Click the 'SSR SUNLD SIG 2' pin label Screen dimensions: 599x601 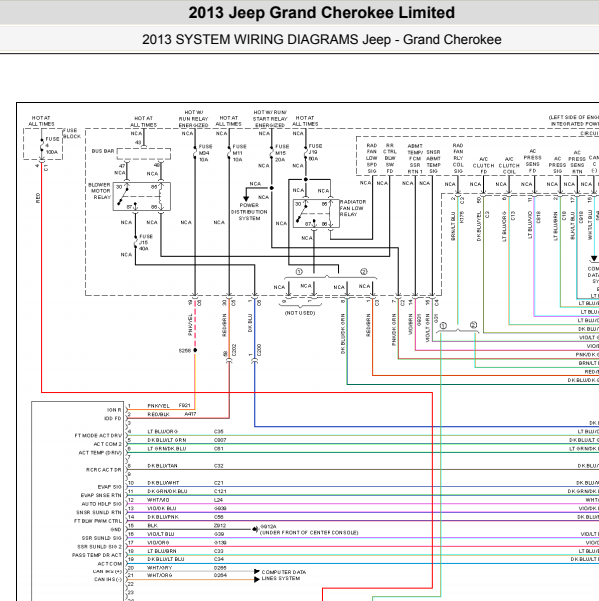(100, 547)
